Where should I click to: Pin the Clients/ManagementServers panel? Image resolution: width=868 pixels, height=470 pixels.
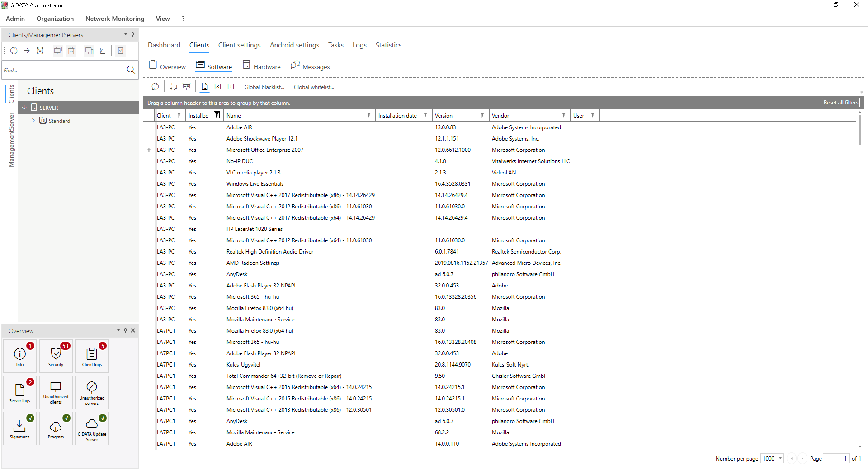(132, 34)
